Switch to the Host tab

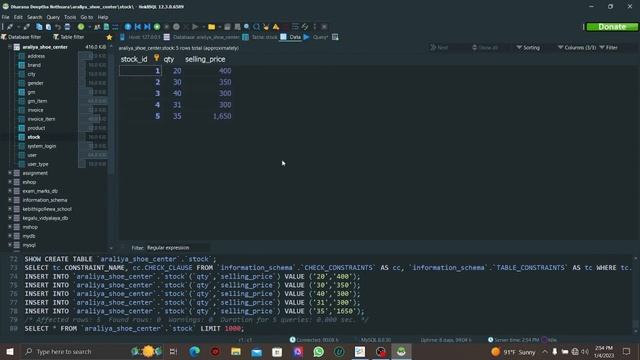[x=140, y=37]
